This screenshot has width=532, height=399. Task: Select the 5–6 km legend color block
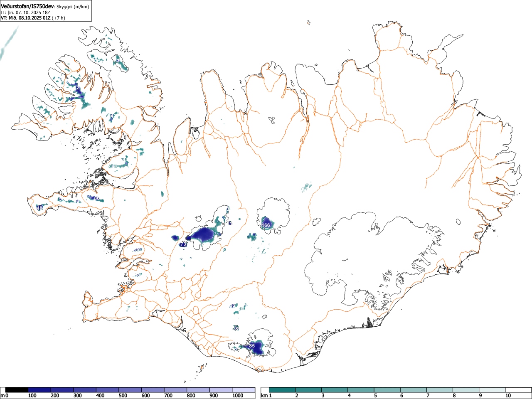[x=387, y=390]
